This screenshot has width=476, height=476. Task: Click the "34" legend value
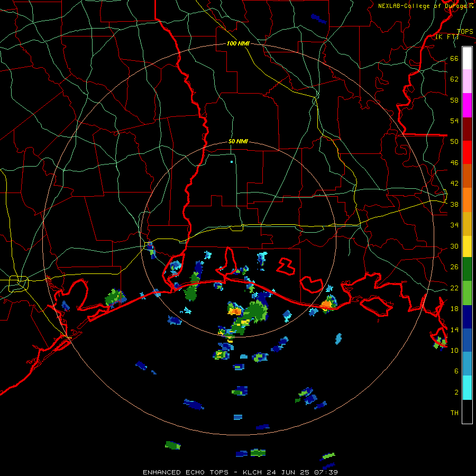coord(454,225)
